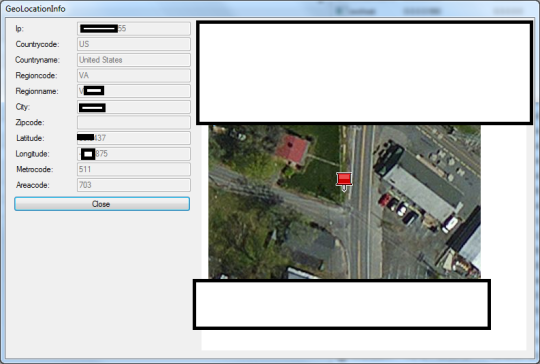
Task: Select the Ip input field
Action: [134, 29]
